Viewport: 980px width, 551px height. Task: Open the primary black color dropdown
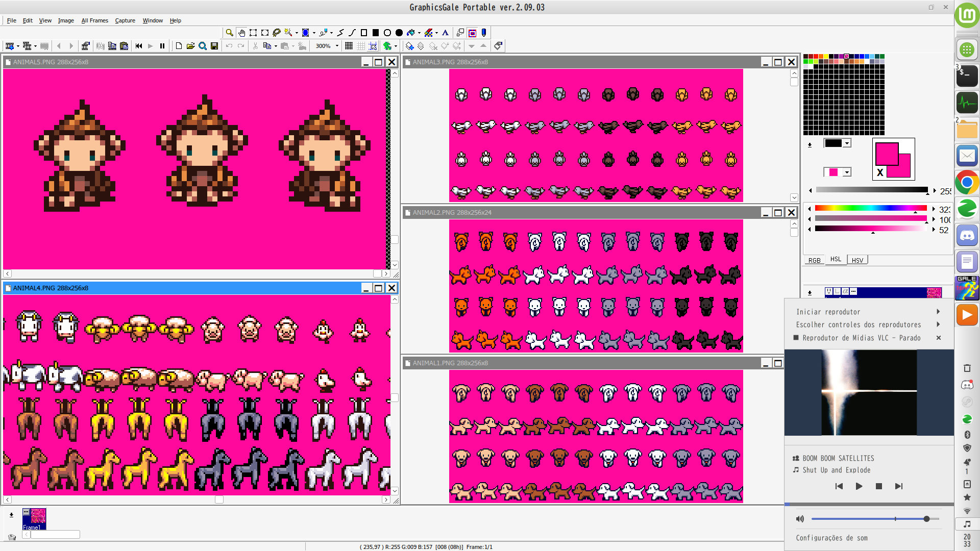(847, 143)
